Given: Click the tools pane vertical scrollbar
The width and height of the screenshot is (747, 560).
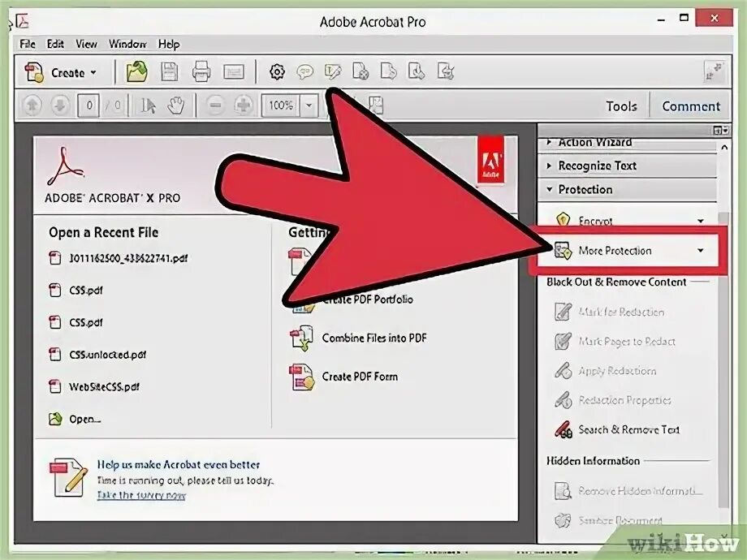Looking at the screenshot, I should (x=723, y=360).
